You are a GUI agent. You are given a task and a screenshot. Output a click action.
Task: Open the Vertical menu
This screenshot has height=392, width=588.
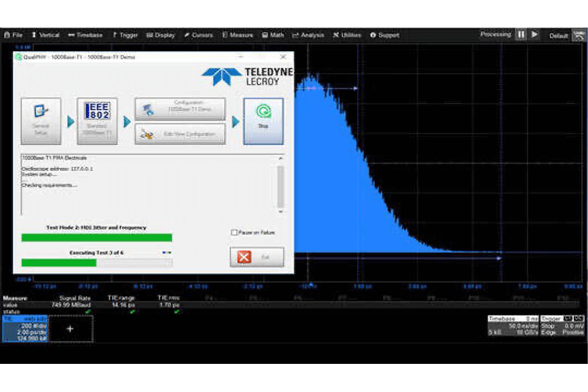(x=45, y=35)
